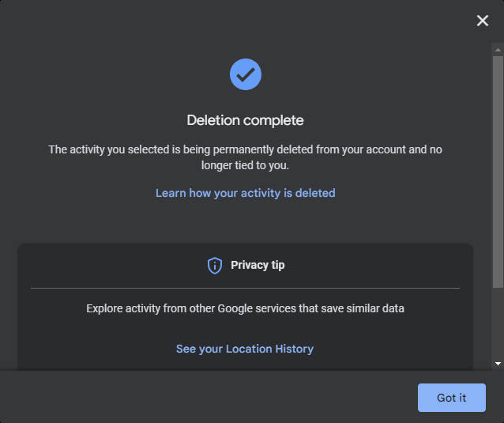Click 'longer tied to you.' text line
Screen dimensions: 504x423
click(245, 165)
